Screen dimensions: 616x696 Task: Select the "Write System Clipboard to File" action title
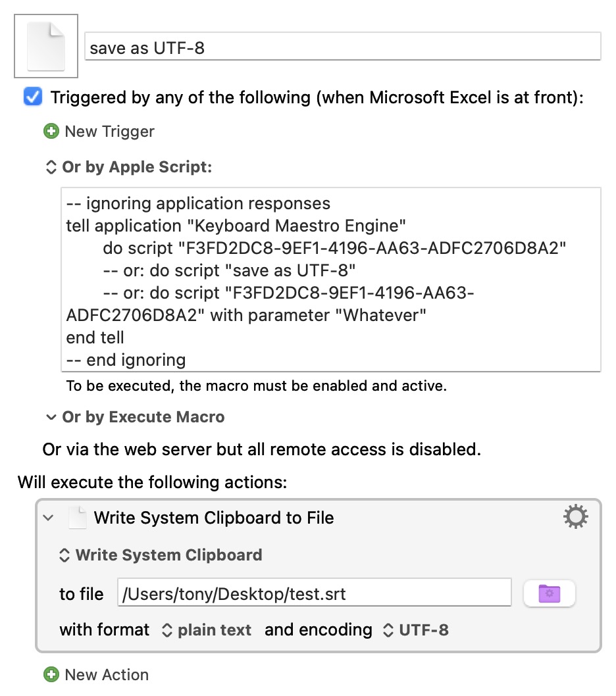(x=214, y=518)
